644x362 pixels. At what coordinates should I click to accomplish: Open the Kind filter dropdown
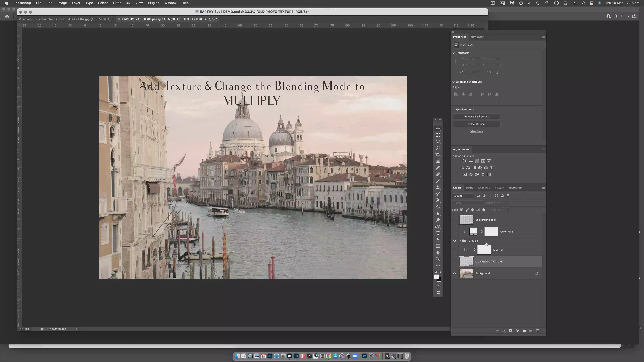463,196
